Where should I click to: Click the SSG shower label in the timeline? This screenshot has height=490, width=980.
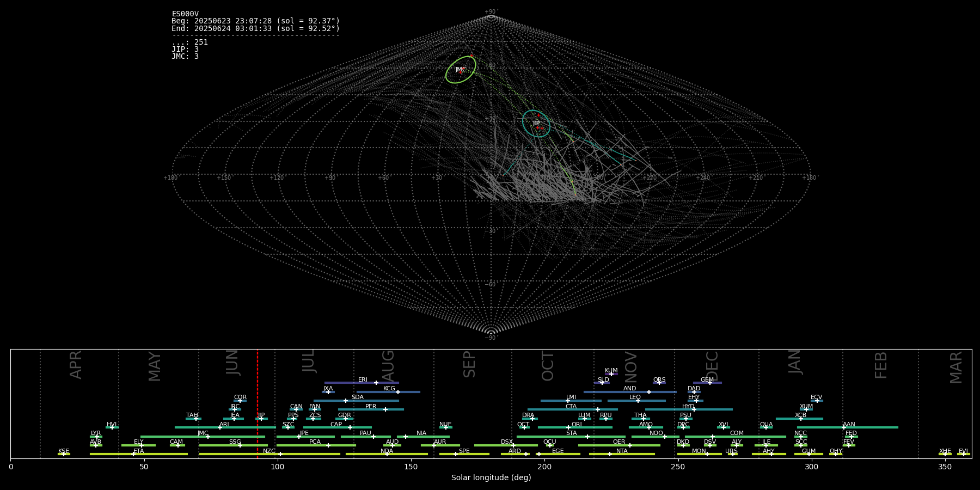tap(235, 442)
